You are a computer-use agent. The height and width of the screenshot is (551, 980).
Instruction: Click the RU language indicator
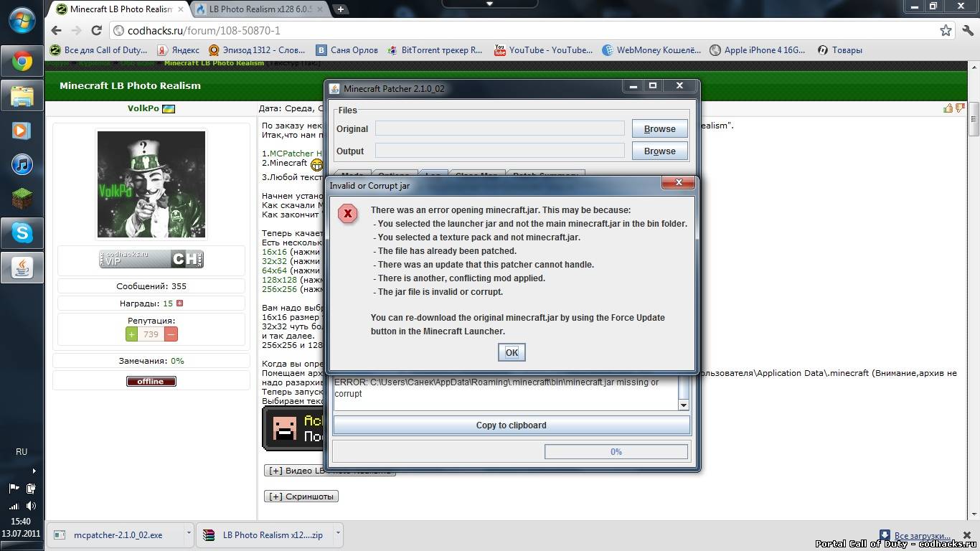click(x=22, y=452)
